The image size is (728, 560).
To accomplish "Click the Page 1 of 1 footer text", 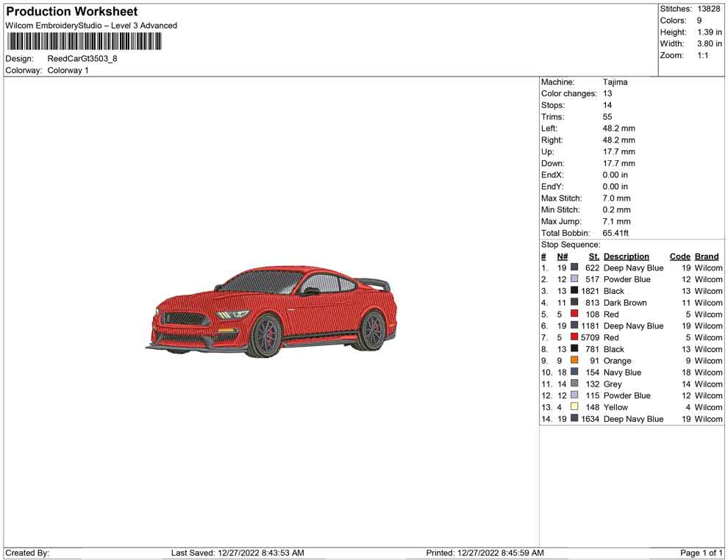I will coord(702,553).
